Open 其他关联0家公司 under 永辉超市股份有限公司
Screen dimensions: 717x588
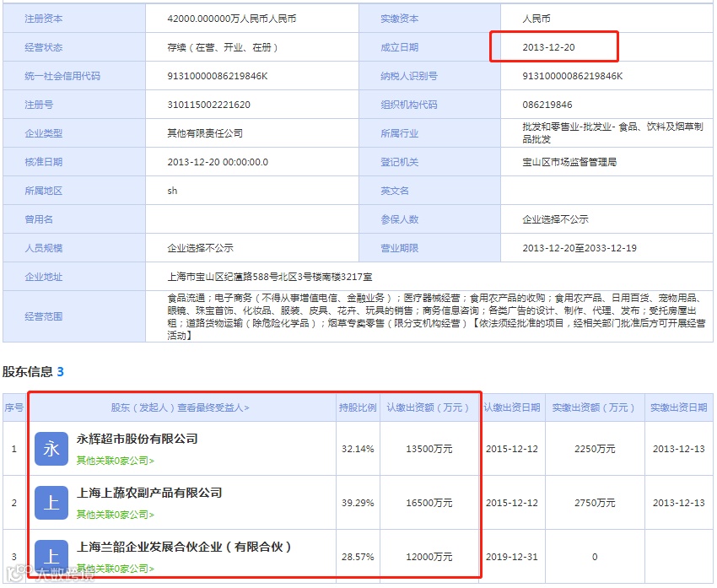tap(116, 461)
